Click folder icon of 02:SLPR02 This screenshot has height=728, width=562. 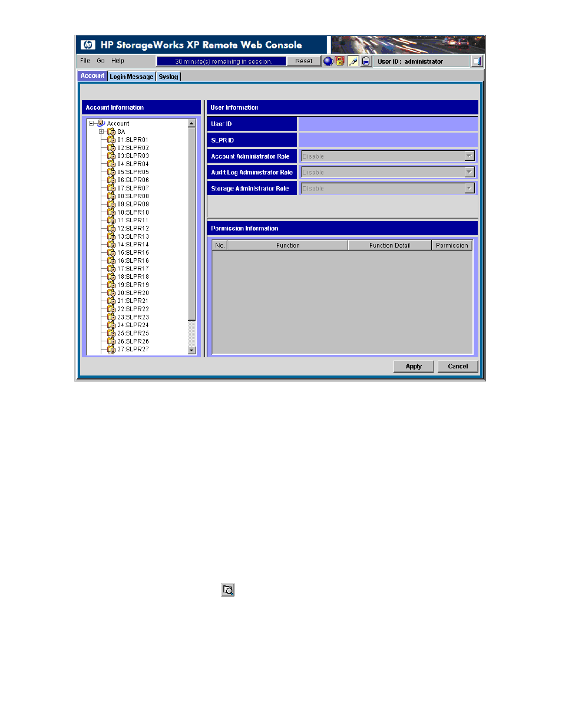pos(111,148)
